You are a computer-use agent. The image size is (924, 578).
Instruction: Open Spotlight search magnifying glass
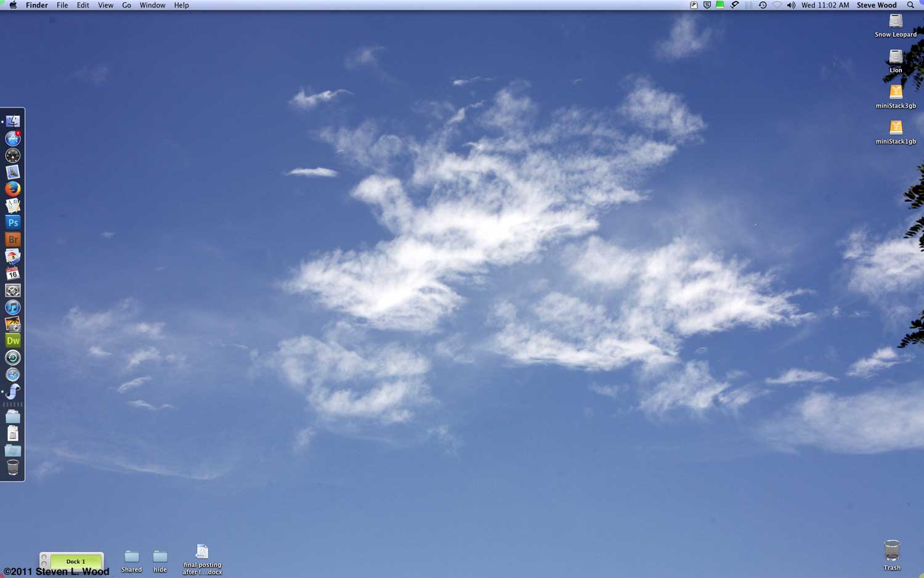(910, 5)
